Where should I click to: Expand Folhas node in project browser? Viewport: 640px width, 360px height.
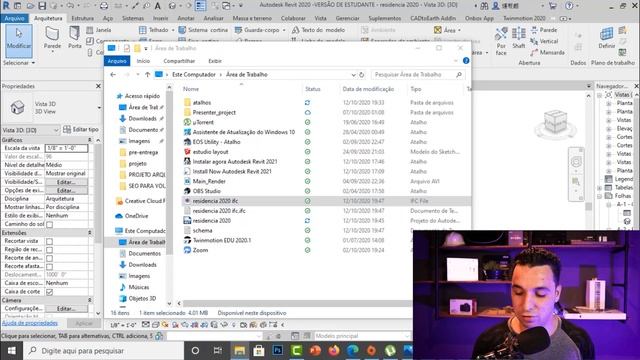[x=600, y=196]
